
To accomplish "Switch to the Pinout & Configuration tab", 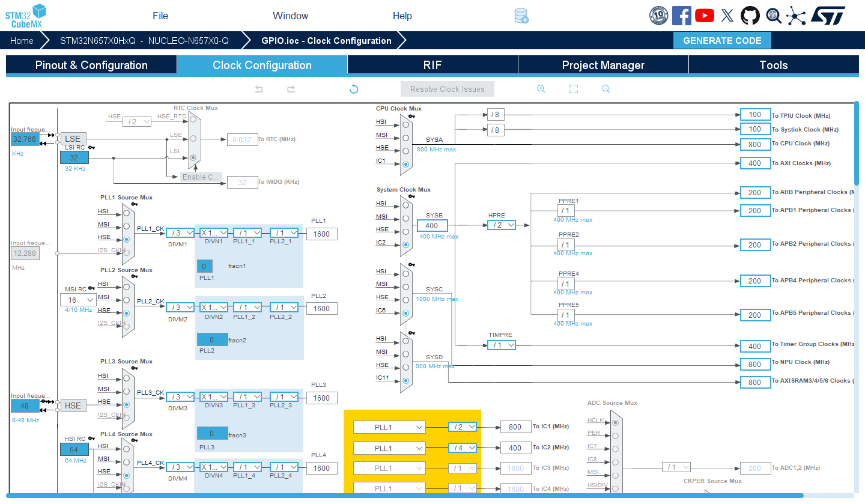I will pos(91,65).
